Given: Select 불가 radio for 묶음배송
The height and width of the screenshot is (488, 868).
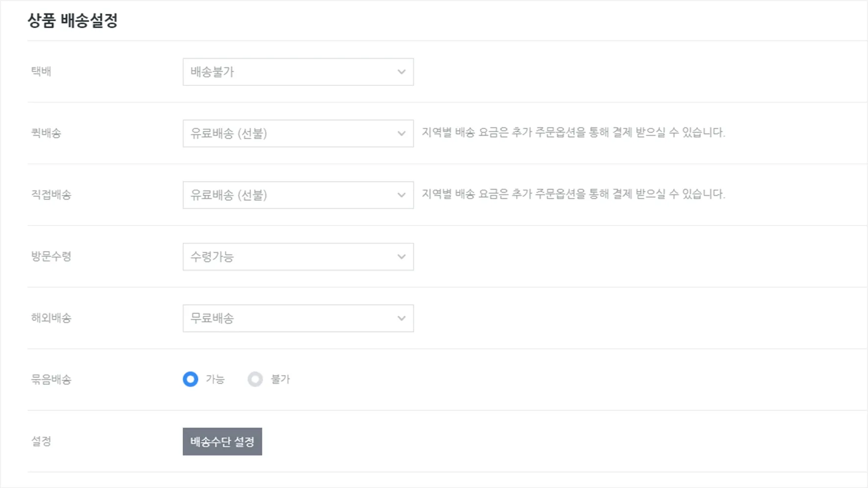Looking at the screenshot, I should tap(255, 379).
